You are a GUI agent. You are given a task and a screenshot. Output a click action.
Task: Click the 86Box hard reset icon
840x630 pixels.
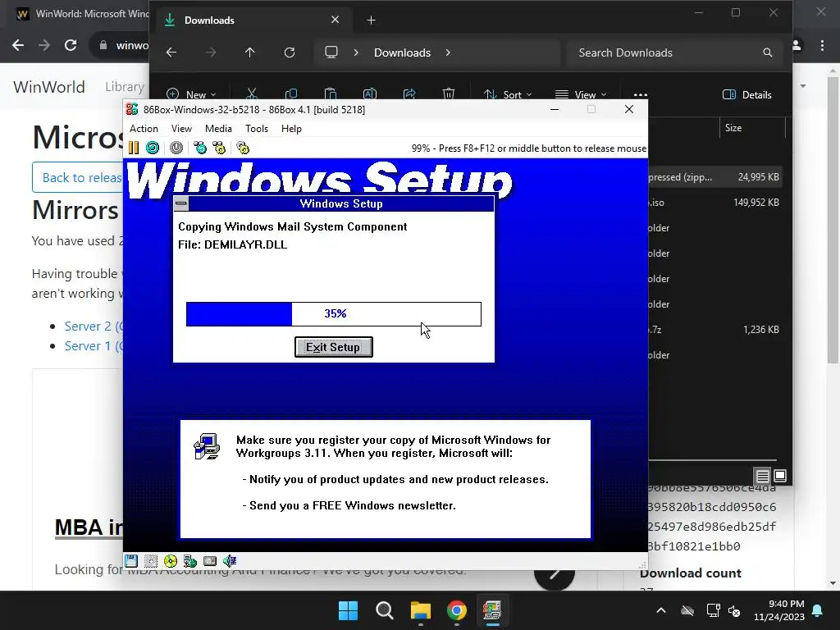[153, 148]
